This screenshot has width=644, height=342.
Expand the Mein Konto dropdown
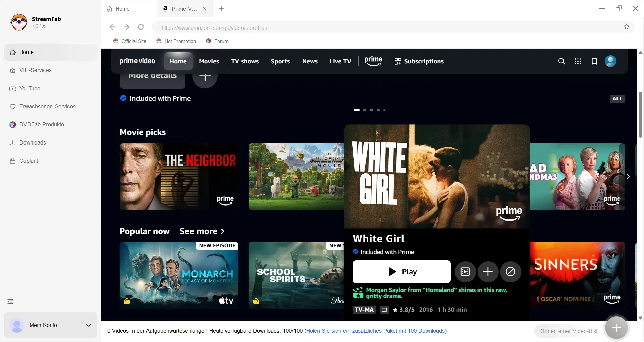coord(88,325)
